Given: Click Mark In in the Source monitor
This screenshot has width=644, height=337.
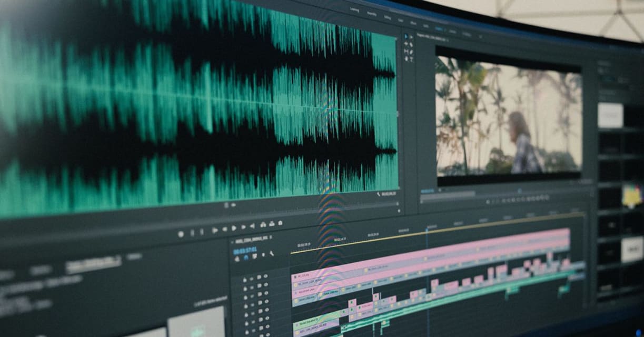Looking at the screenshot, I should pyautogui.click(x=192, y=233).
